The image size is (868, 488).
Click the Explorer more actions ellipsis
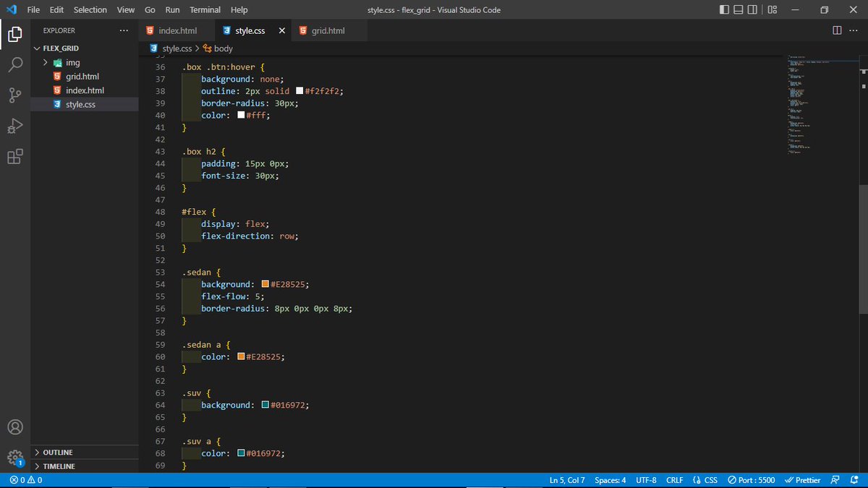point(124,30)
